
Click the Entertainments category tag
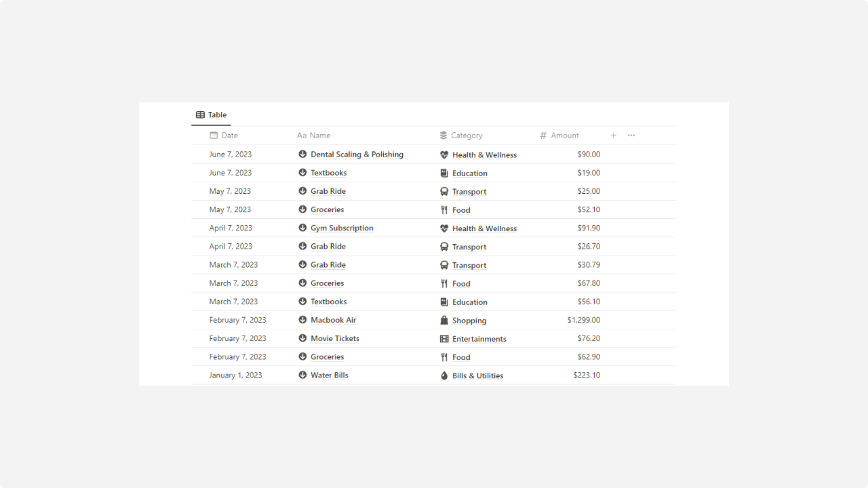479,338
